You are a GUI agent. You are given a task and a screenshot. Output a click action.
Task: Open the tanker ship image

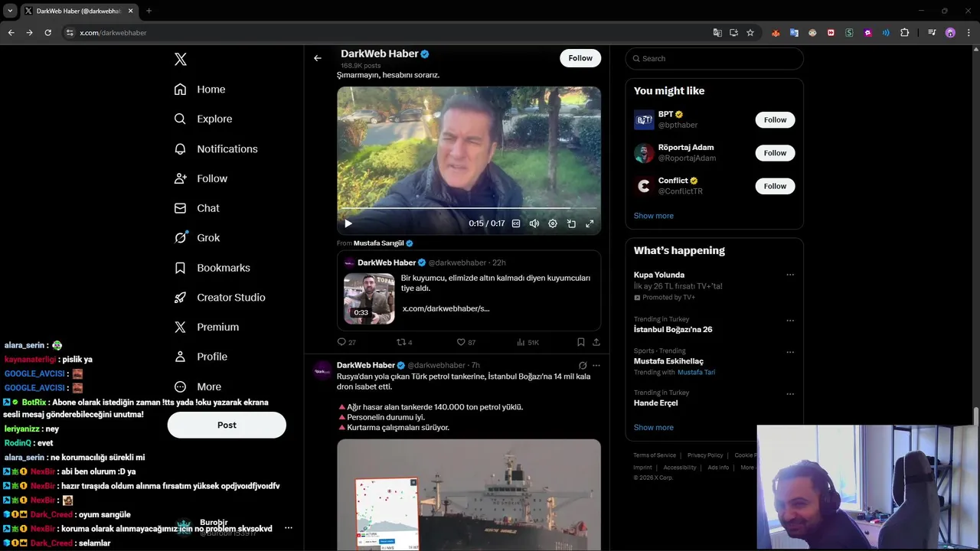(469, 494)
